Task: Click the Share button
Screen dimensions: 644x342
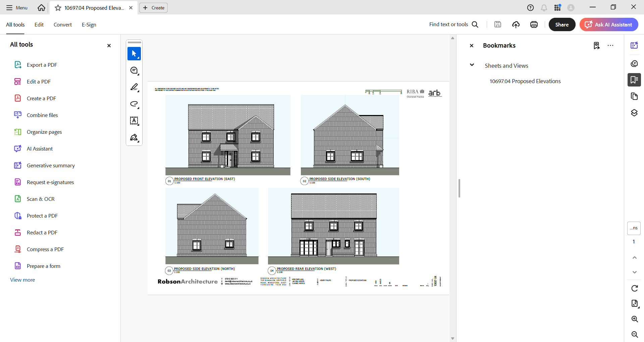Action: [x=562, y=24]
